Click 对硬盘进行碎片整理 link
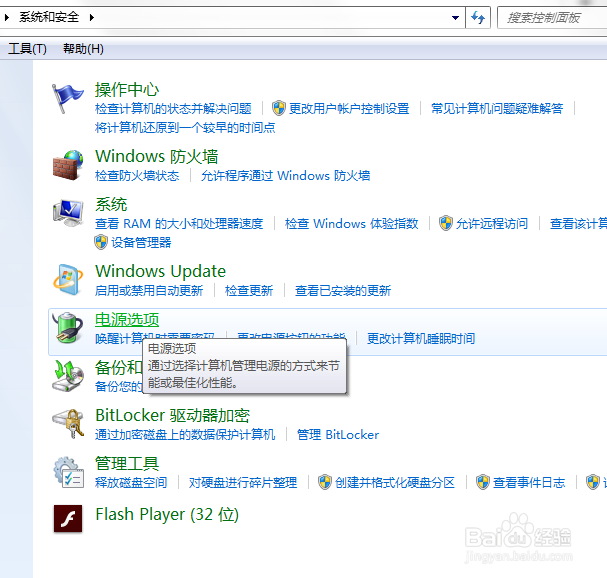 coord(243,482)
